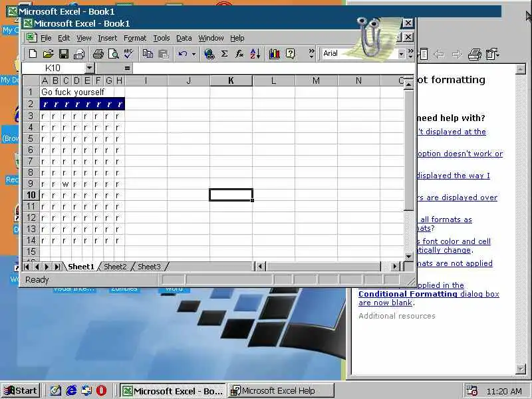The width and height of the screenshot is (532, 399).
Task: Select the row 2 header
Action: (x=31, y=104)
